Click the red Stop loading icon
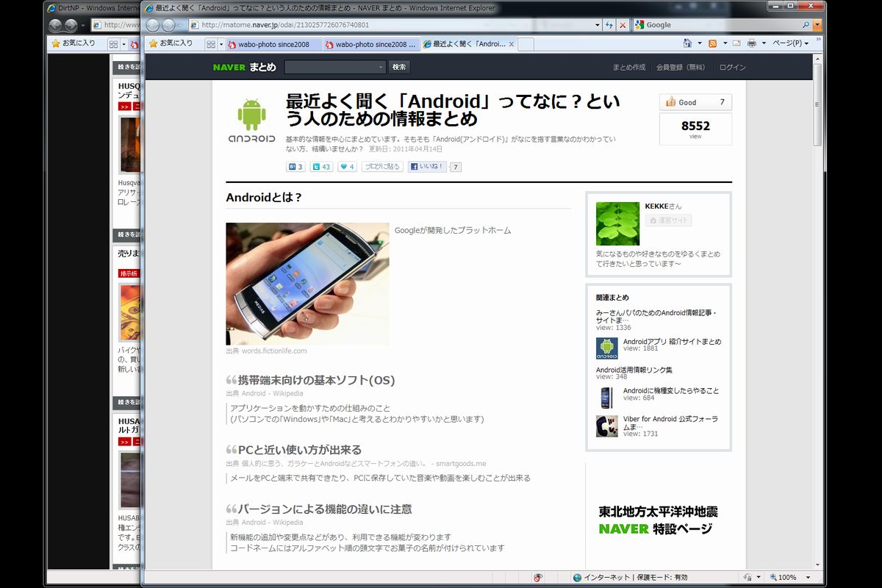The height and width of the screenshot is (588, 882). coord(623,25)
